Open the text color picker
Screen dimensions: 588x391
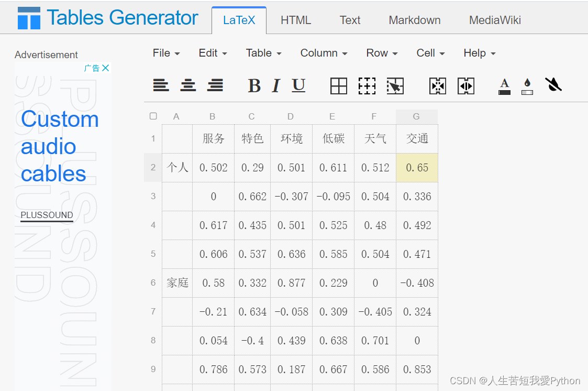click(x=504, y=86)
